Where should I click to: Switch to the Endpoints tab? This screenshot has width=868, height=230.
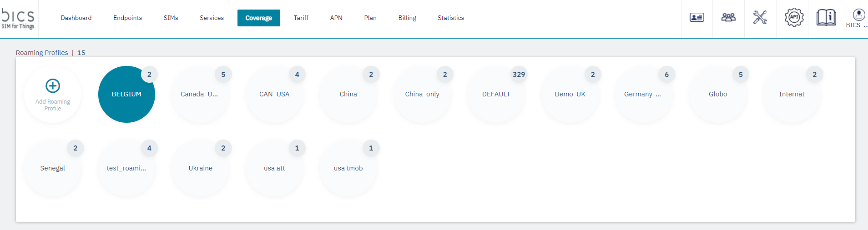coord(127,18)
